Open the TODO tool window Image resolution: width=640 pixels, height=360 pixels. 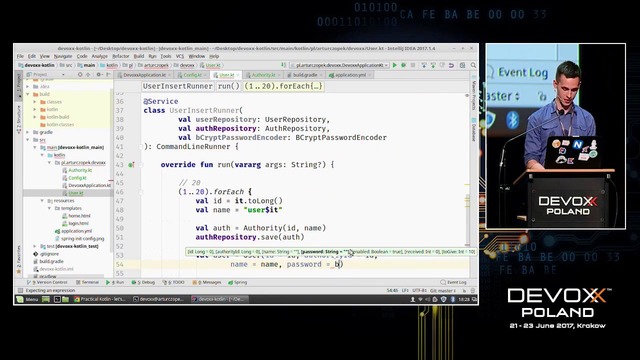click(174, 282)
